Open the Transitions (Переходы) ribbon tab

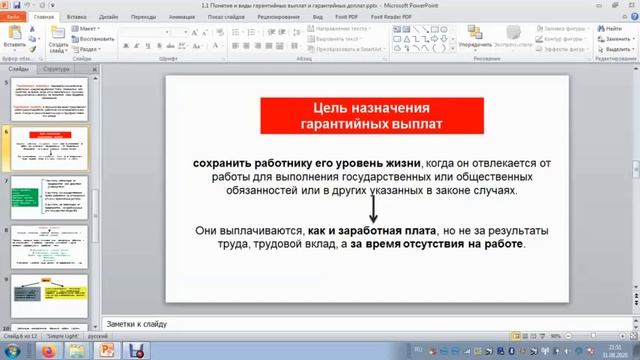click(143, 17)
